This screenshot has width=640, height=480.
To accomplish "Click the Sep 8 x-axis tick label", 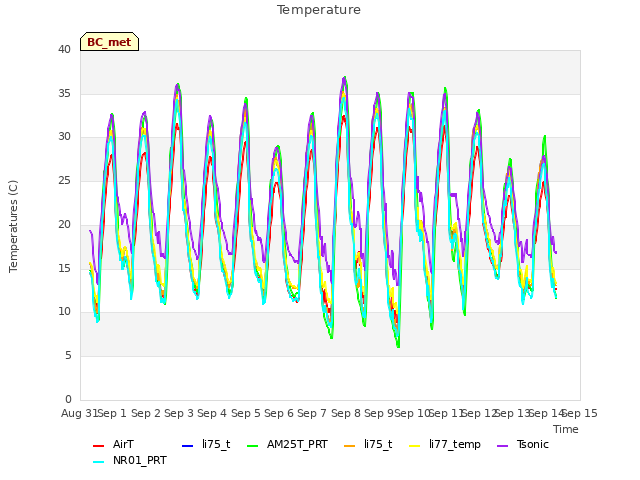I will [x=346, y=413].
